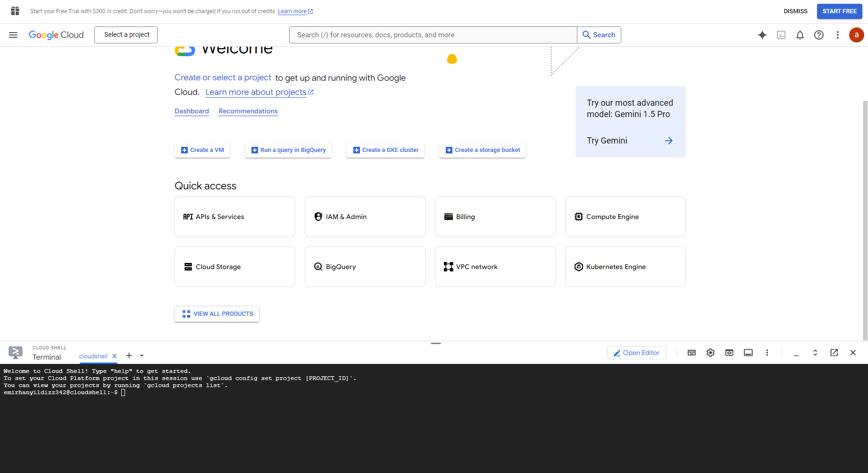Open Cloud Shell web preview
The width and height of the screenshot is (868, 473).
click(x=729, y=353)
